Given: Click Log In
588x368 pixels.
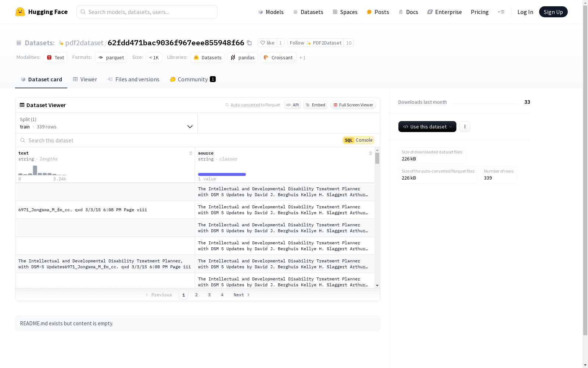Looking at the screenshot, I should pos(525,12).
